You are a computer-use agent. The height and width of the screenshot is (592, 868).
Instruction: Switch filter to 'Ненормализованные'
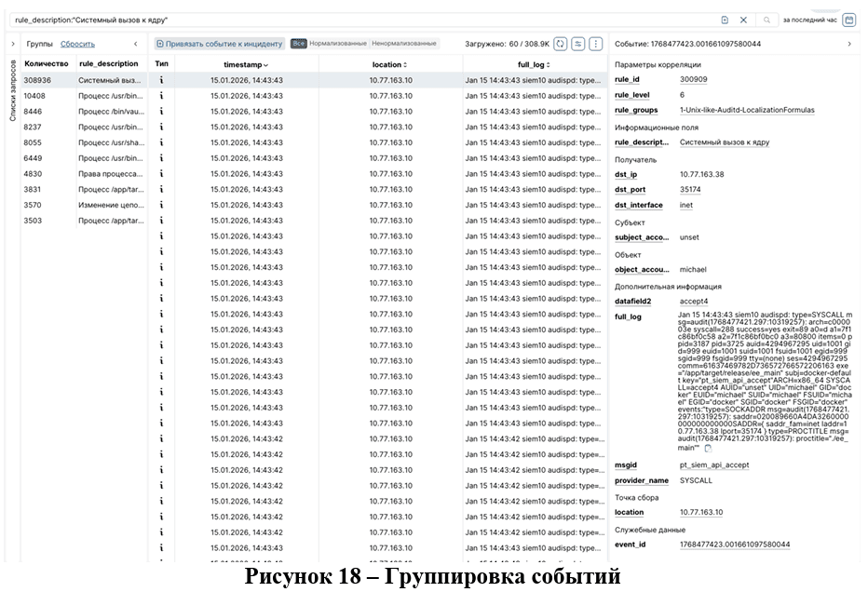click(x=404, y=44)
